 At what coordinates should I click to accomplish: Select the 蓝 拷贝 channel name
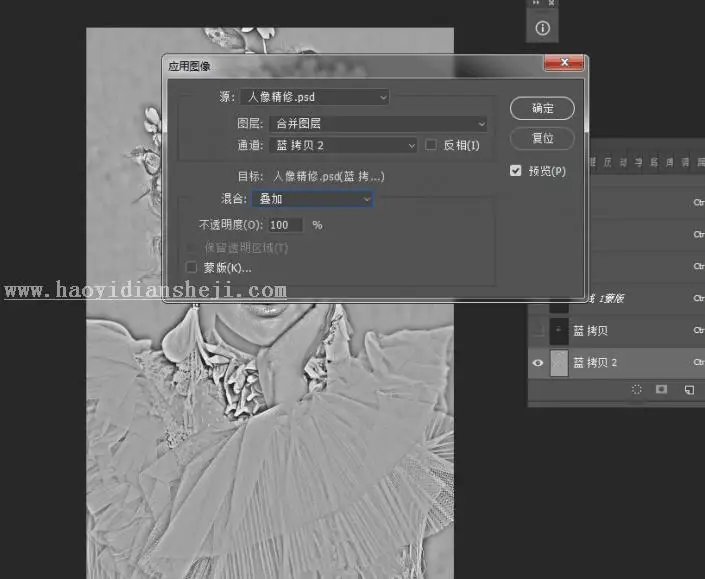[590, 331]
